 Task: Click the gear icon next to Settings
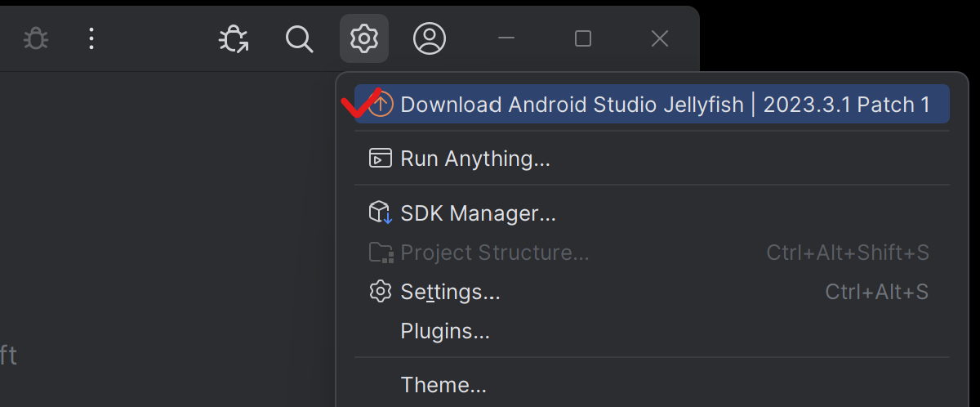[381, 292]
